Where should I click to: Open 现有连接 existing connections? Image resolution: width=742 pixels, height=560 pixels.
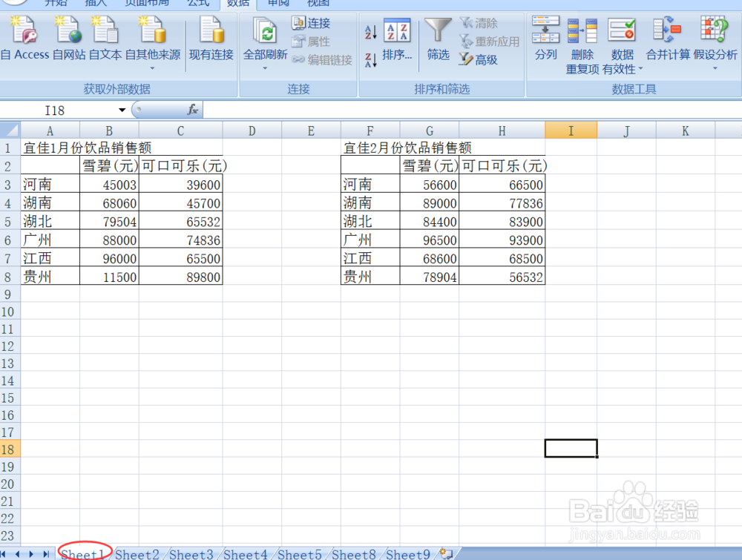pyautogui.click(x=211, y=39)
